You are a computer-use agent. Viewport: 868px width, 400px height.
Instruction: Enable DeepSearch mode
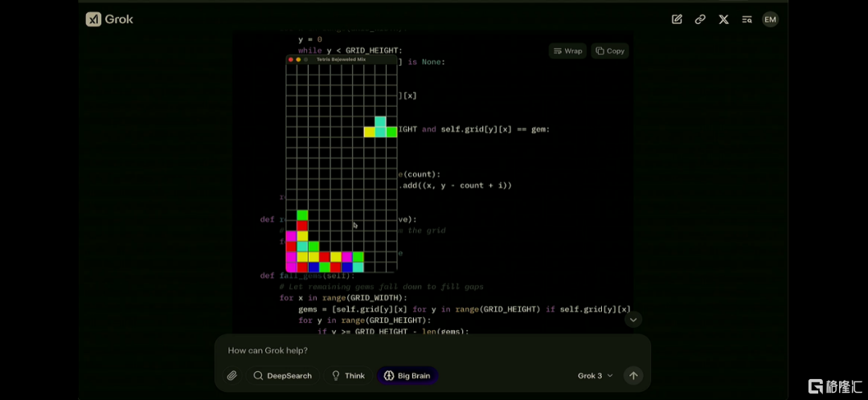[x=283, y=376]
